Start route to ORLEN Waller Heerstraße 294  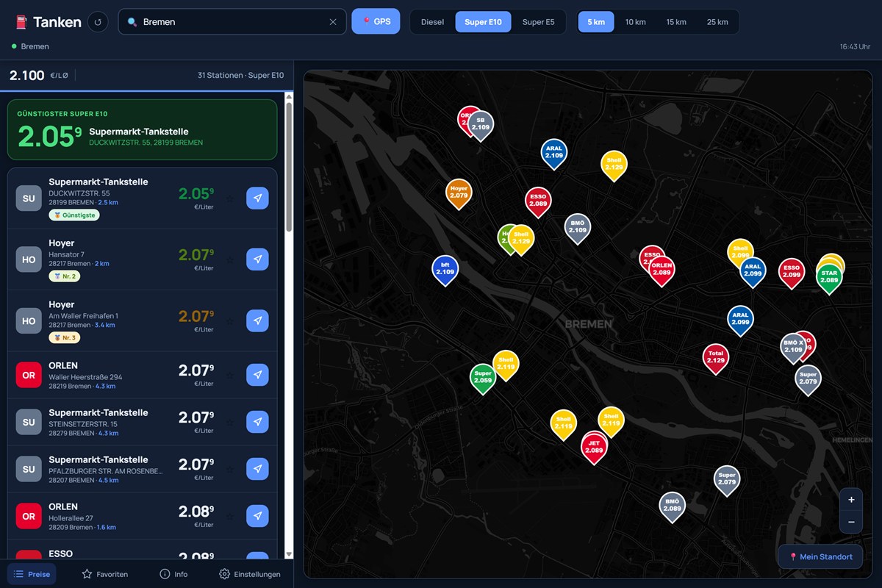pyautogui.click(x=257, y=375)
